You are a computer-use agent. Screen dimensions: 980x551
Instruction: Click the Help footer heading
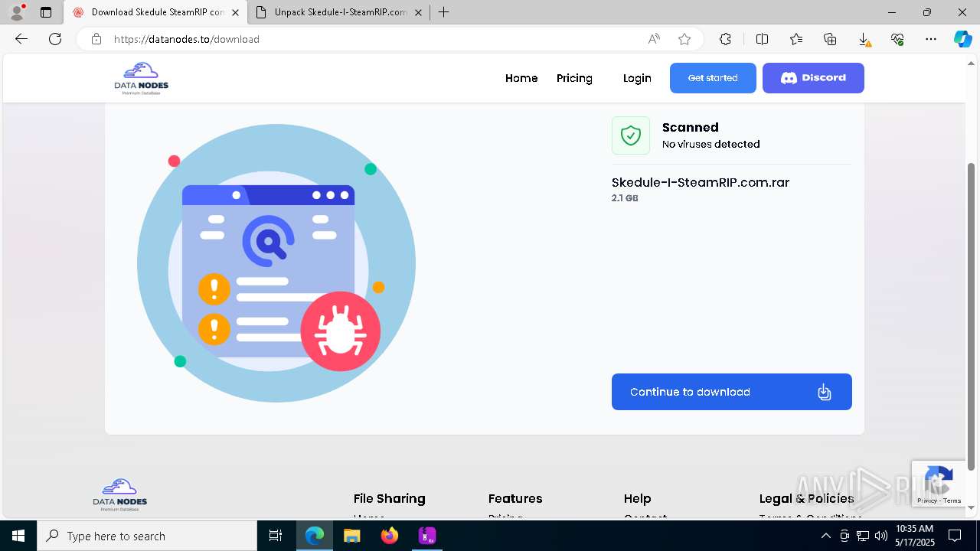click(637, 498)
